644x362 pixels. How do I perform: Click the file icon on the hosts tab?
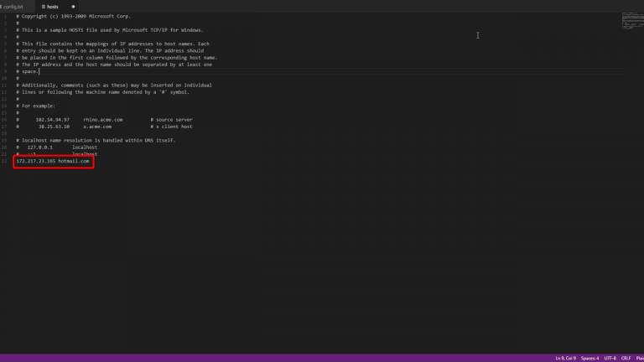click(43, 7)
